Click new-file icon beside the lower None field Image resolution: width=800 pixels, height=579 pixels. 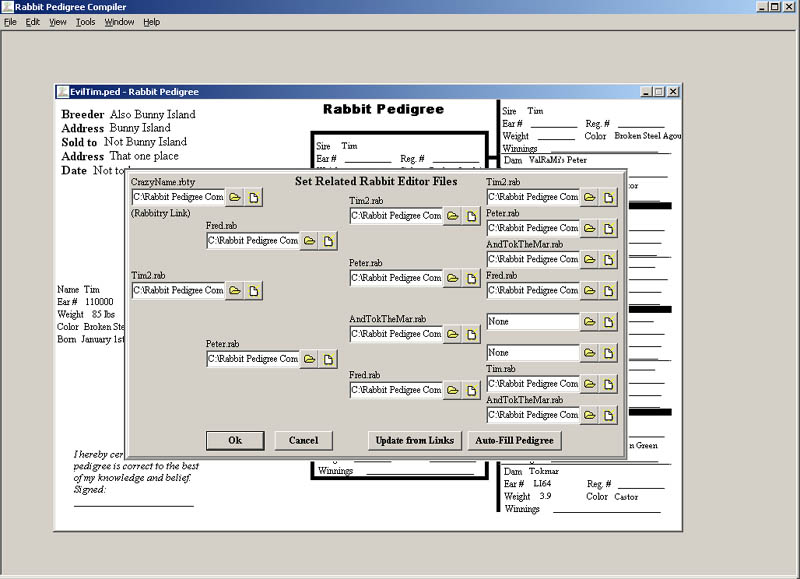click(610, 353)
